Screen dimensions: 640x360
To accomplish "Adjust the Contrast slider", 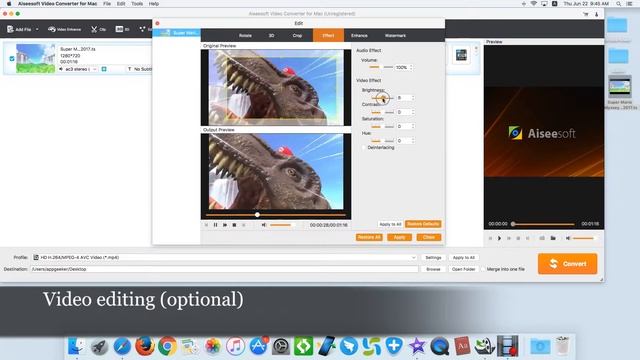I will pyautogui.click(x=382, y=112).
